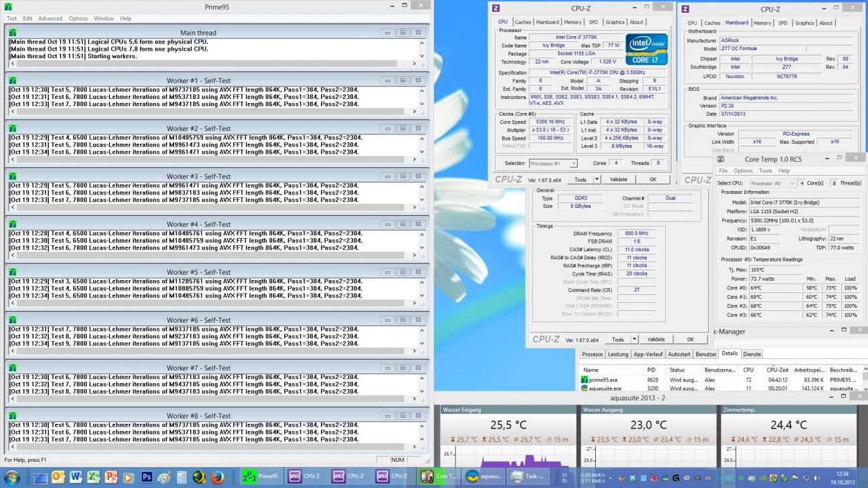Open the Options menu in Prime95
The image size is (868, 488).
(78, 18)
